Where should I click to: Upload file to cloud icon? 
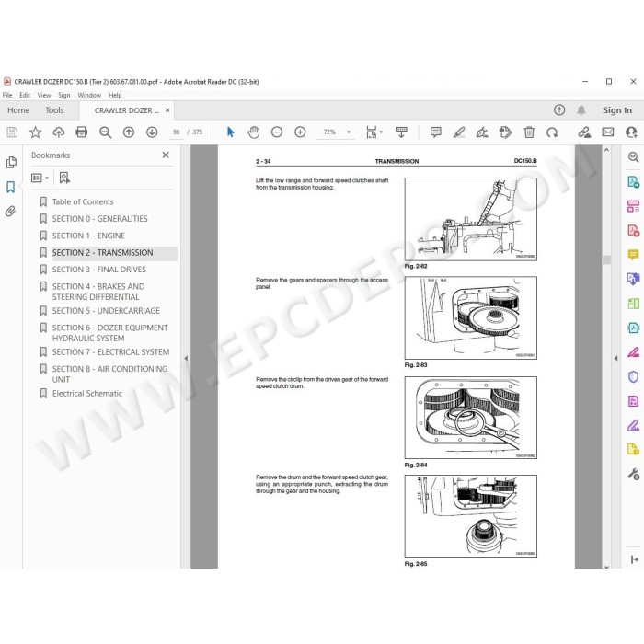[x=59, y=132]
